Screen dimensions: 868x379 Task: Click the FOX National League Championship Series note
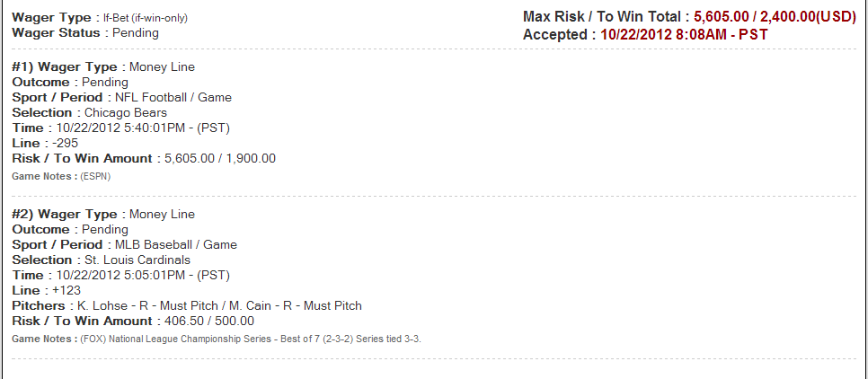(x=252, y=339)
